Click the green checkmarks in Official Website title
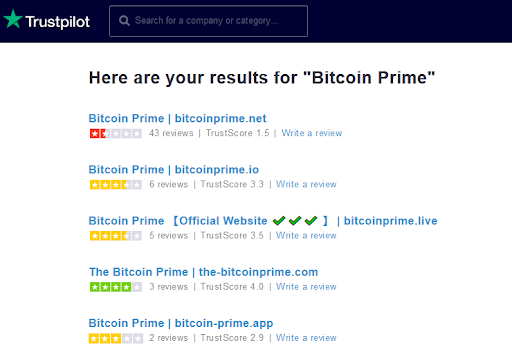Image resolution: width=512 pixels, height=363 pixels. coord(295,221)
